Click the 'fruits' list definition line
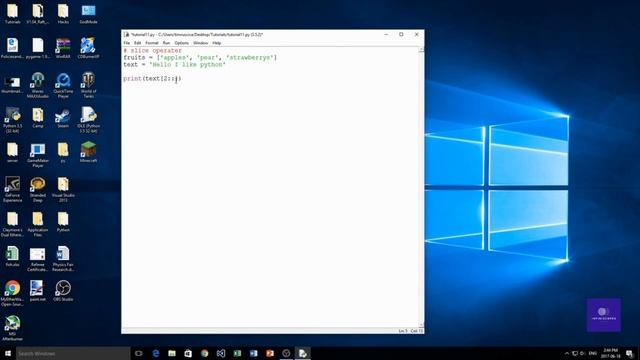Screen dimensions: 640x360 (200, 58)
